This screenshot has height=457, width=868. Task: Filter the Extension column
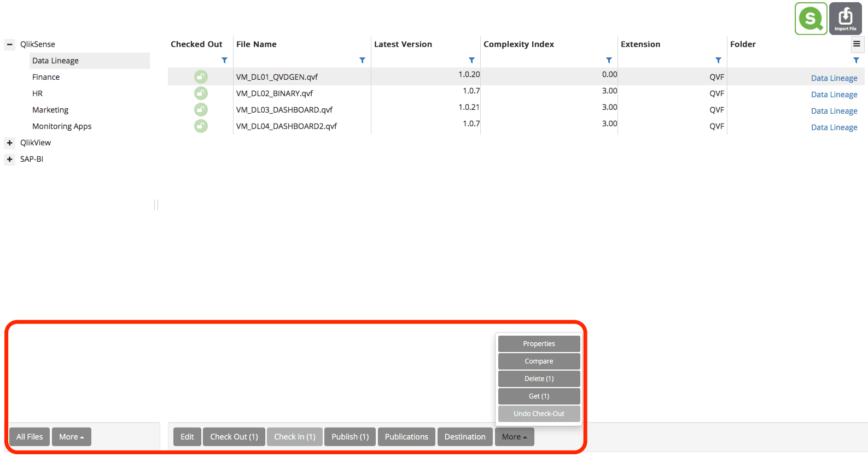coord(718,60)
